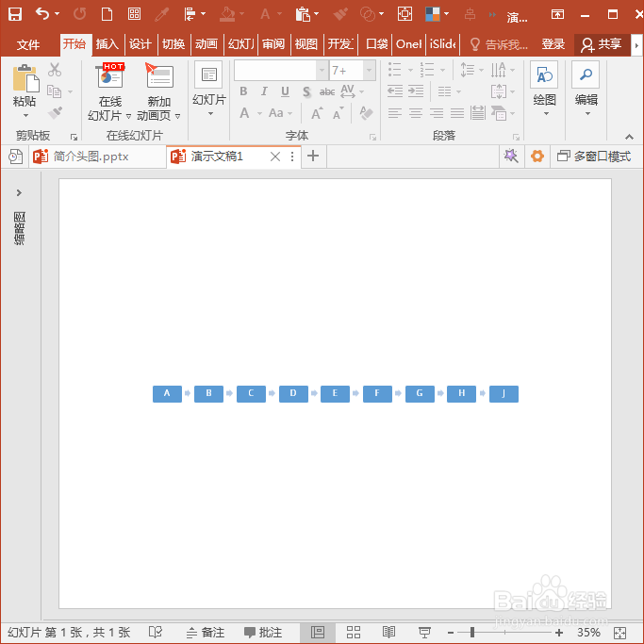Click the 登录 sign-in button
Image resolution: width=644 pixels, height=644 pixels.
point(553,44)
